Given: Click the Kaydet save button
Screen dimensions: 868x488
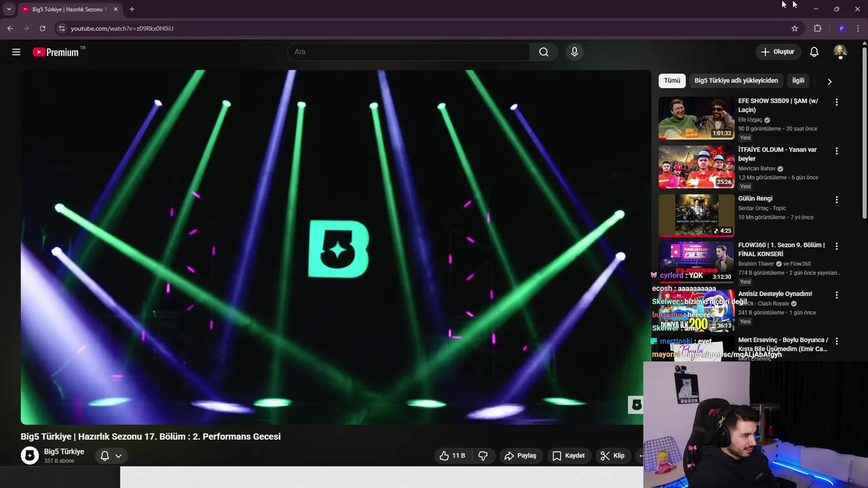Looking at the screenshot, I should (568, 456).
